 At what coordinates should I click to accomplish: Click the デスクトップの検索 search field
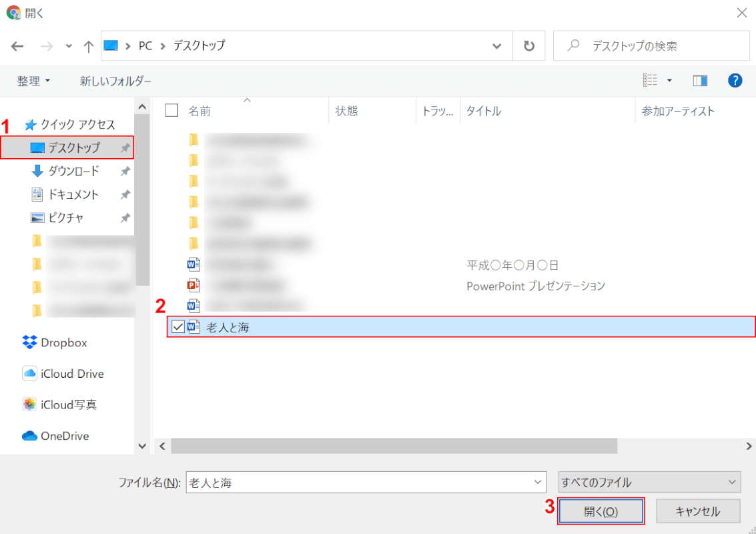651,46
